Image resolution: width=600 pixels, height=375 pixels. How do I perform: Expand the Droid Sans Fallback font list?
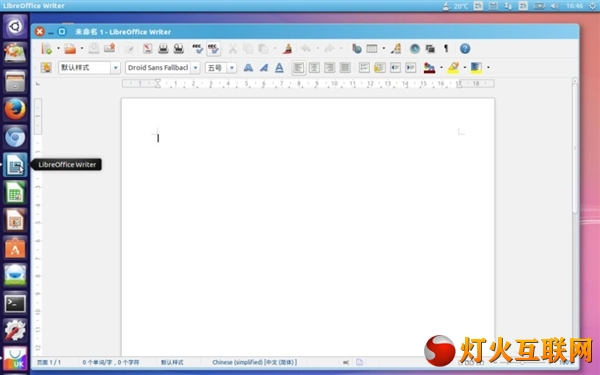click(x=196, y=68)
